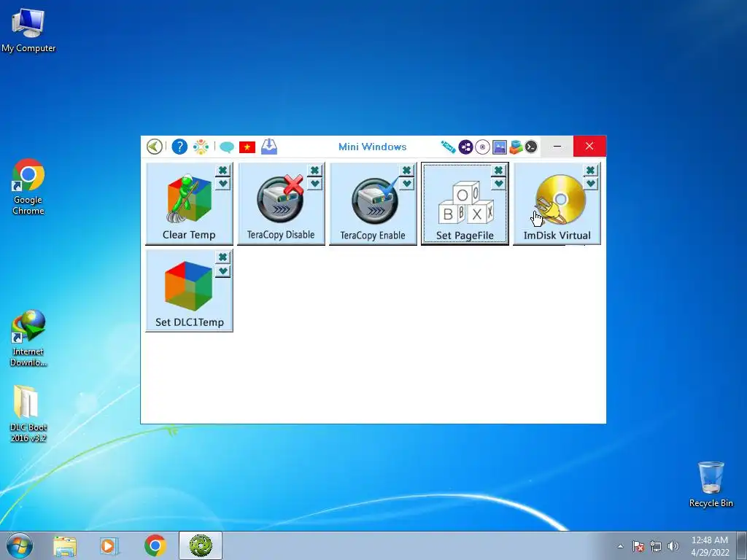Image resolution: width=747 pixels, height=560 pixels.
Task: Click the Mini Windows title text
Action: tap(373, 147)
